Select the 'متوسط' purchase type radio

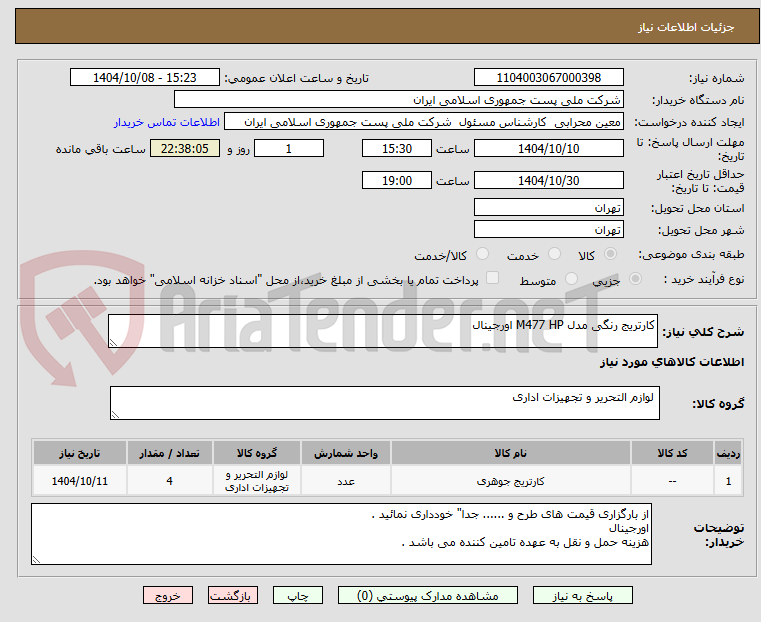571,278
